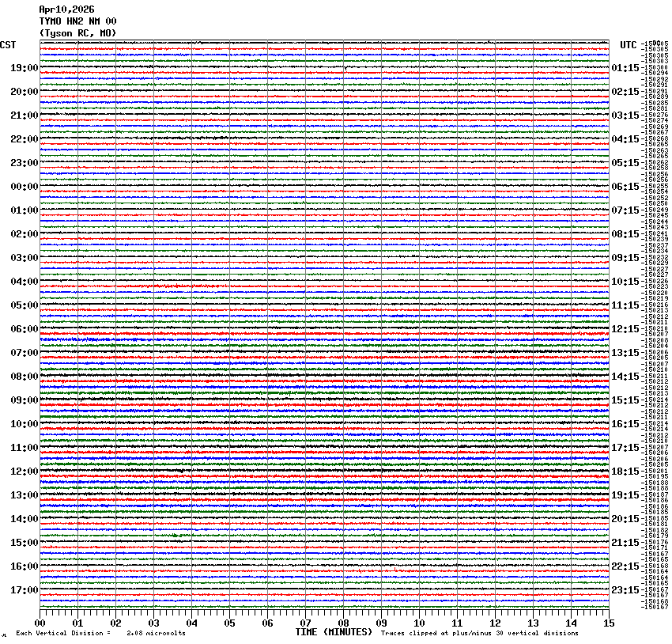Select the (Tyson RC, MO) location text
The width and height of the screenshot is (672, 644).
pyautogui.click(x=77, y=32)
